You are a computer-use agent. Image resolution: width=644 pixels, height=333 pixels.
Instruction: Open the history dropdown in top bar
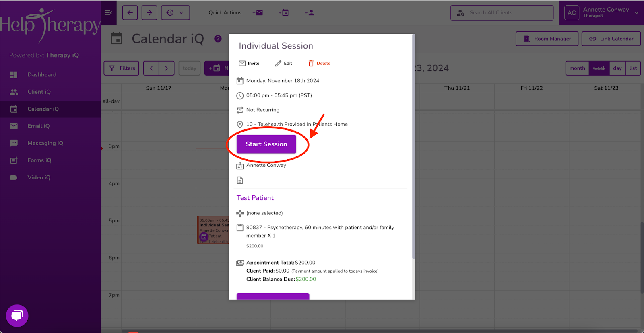pos(175,12)
